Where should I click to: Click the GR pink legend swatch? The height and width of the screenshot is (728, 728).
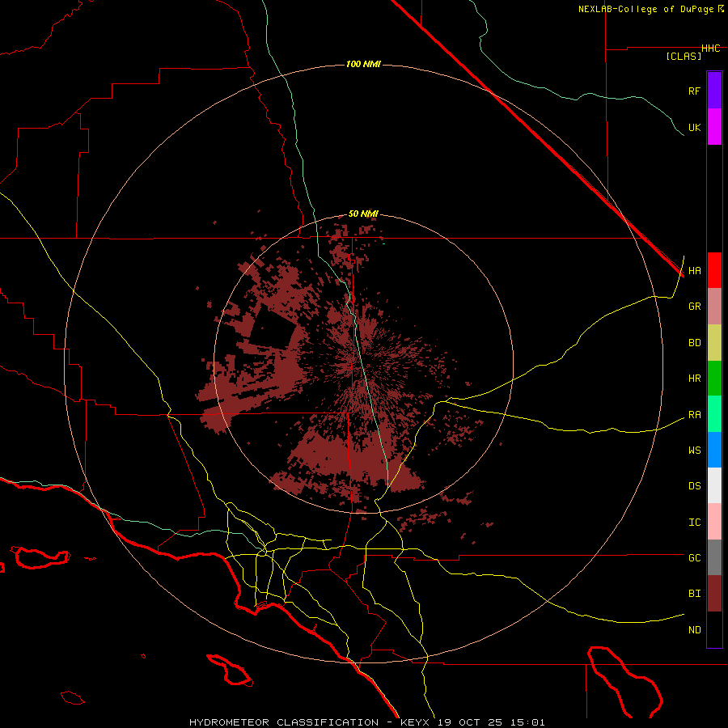(x=714, y=307)
